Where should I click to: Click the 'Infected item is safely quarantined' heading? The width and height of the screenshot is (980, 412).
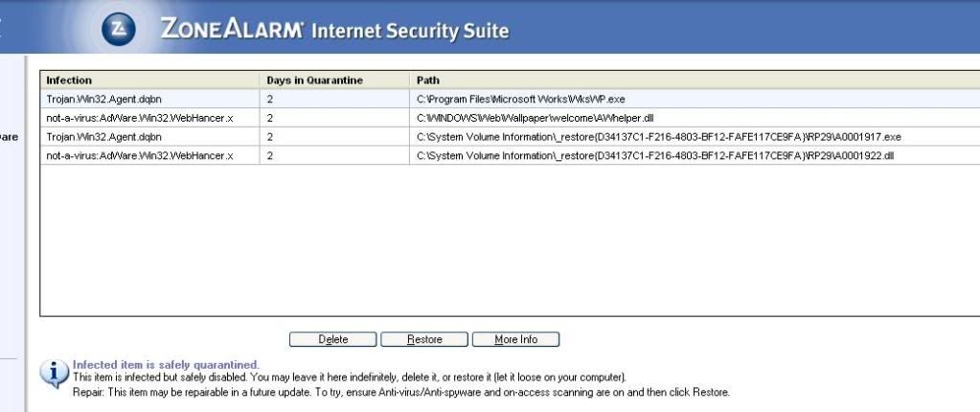(166, 364)
